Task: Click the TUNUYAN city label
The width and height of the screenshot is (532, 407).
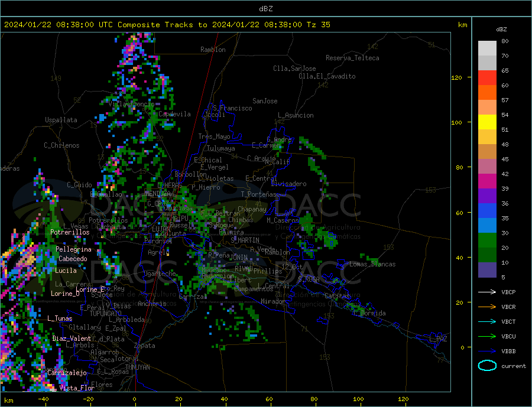Action: click(x=137, y=367)
